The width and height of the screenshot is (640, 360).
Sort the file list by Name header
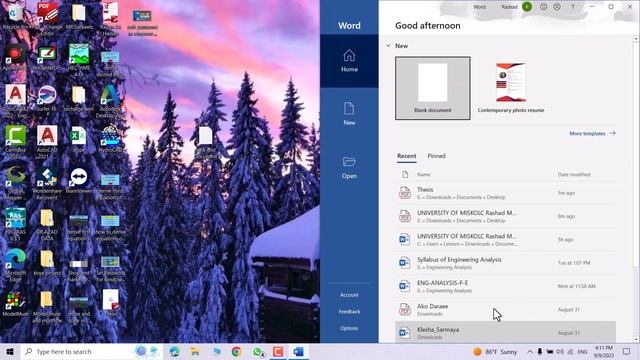(424, 174)
